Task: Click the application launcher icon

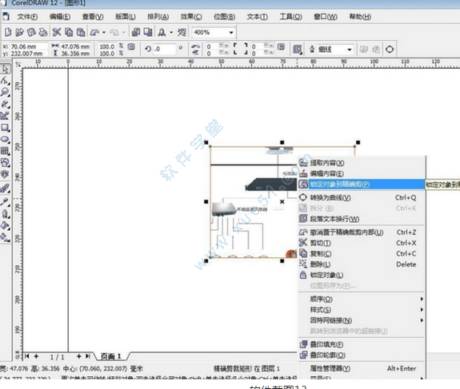Action: tap(162, 32)
